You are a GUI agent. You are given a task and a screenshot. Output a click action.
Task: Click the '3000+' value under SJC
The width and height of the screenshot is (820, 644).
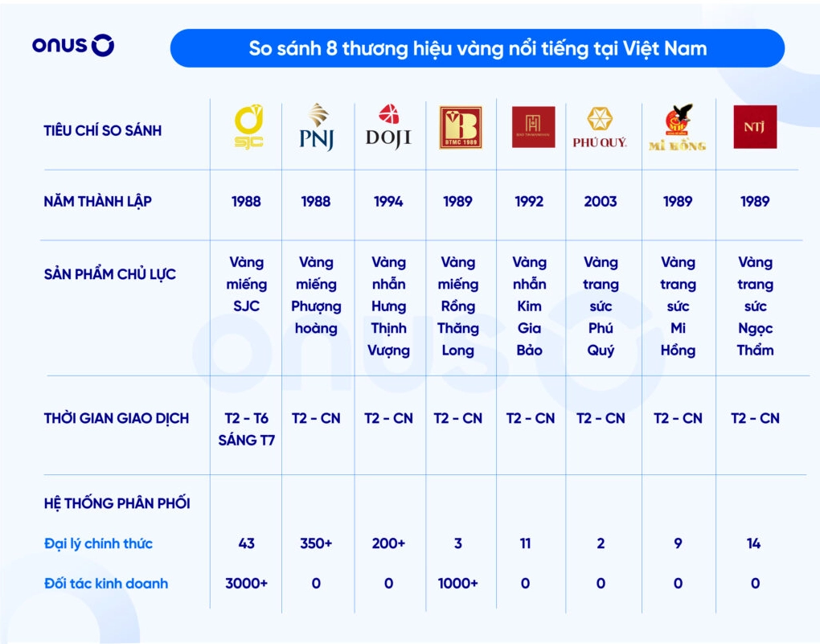click(x=247, y=584)
